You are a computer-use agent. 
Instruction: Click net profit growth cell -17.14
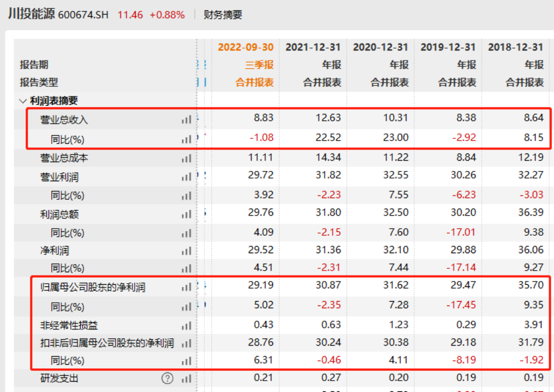pos(461,267)
